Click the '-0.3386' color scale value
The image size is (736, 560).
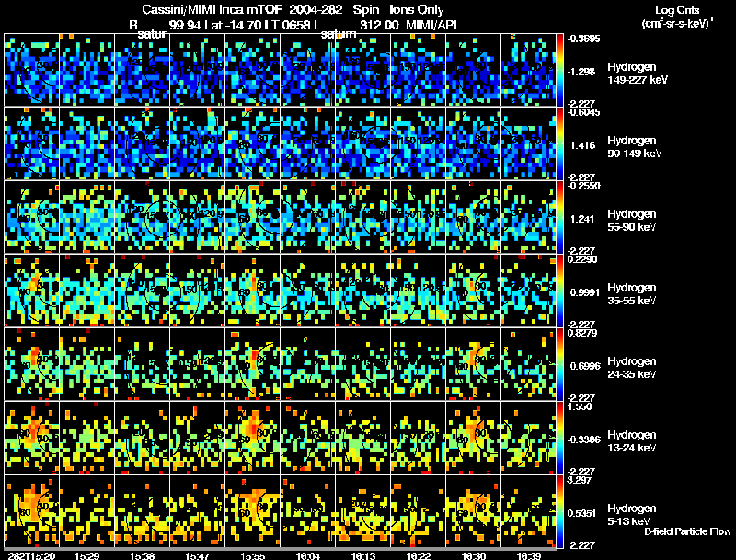(x=584, y=440)
